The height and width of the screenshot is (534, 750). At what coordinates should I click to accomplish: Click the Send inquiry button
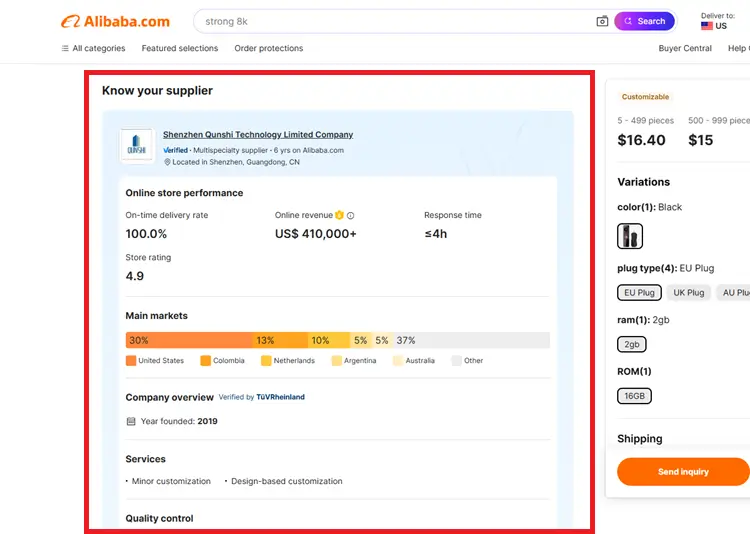coord(683,472)
